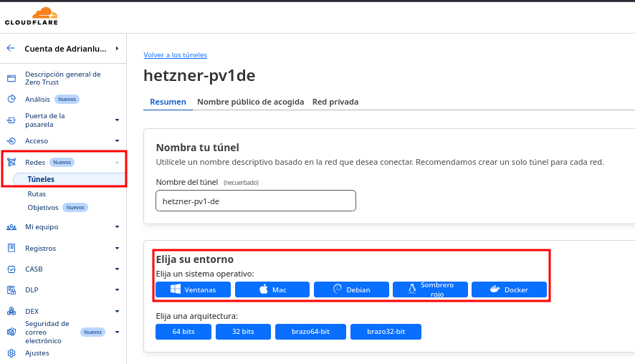Expand Seguridad de correo electrónico arrow
Image resolution: width=635 pixels, height=364 pixels.
coord(117,332)
